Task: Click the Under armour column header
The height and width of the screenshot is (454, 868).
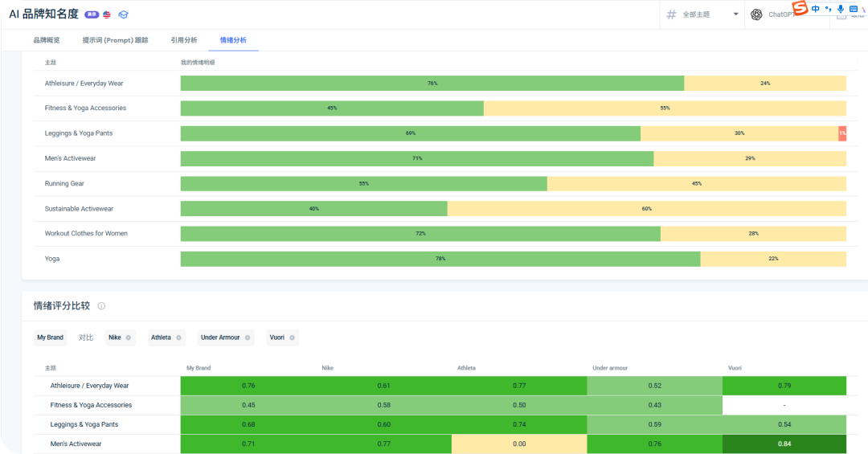Action: coord(610,368)
